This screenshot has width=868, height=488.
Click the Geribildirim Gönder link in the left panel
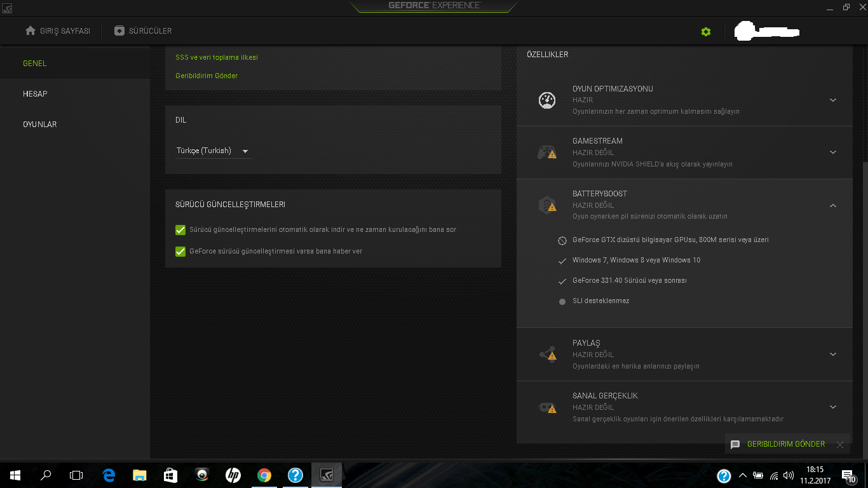[x=207, y=76]
